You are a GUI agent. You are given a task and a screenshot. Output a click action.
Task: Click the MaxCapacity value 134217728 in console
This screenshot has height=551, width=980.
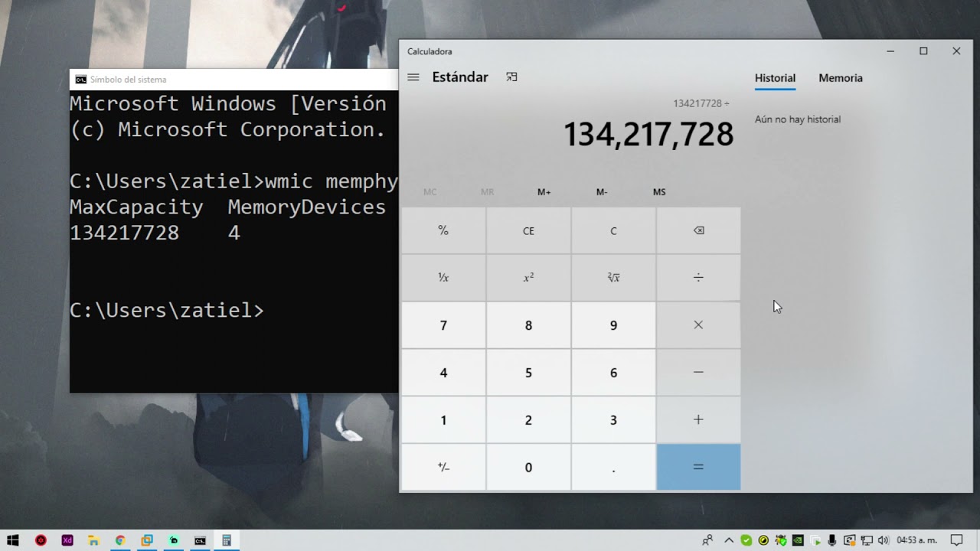[124, 233]
